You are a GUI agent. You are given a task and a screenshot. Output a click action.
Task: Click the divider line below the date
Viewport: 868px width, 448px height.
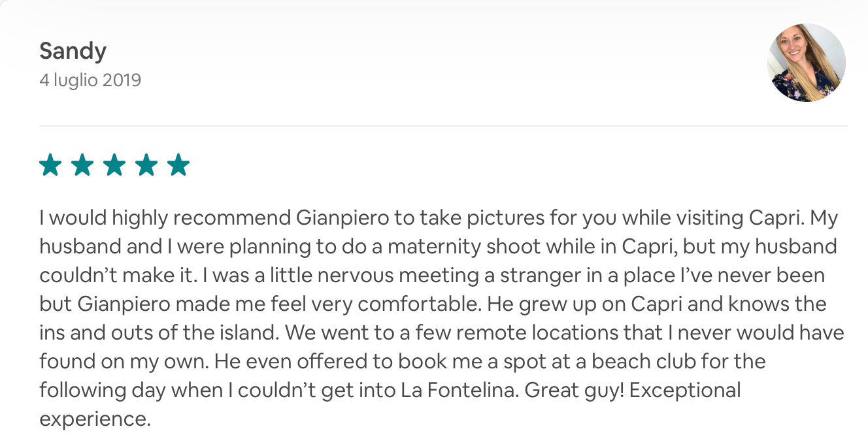tap(443, 125)
